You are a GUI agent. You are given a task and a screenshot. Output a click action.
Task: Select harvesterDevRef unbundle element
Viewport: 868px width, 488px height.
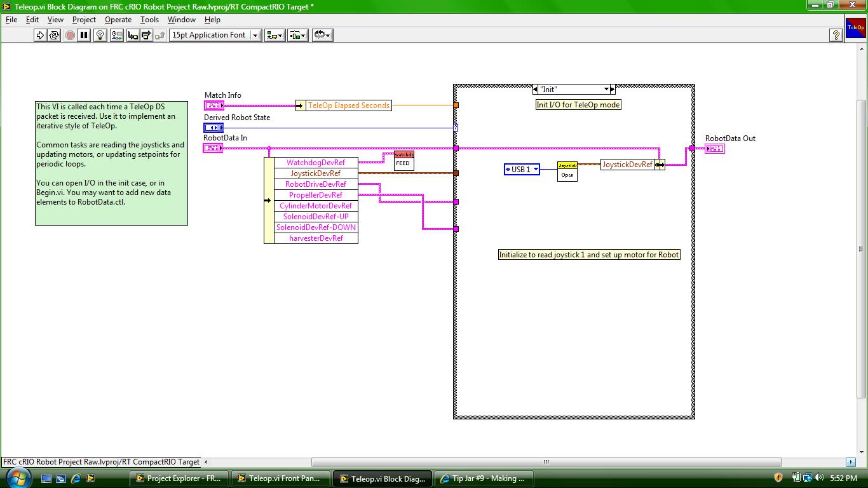316,238
